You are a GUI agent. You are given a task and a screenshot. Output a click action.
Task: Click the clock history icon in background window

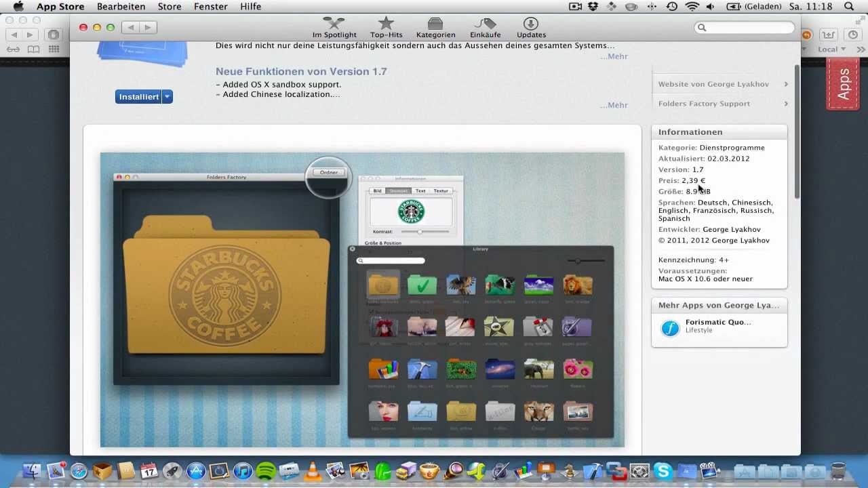(852, 35)
